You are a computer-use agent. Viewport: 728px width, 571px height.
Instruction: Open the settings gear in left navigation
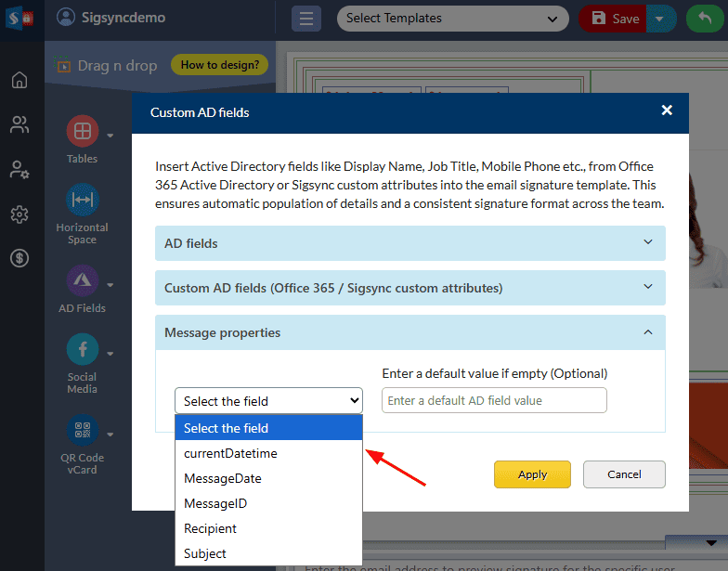(19, 214)
